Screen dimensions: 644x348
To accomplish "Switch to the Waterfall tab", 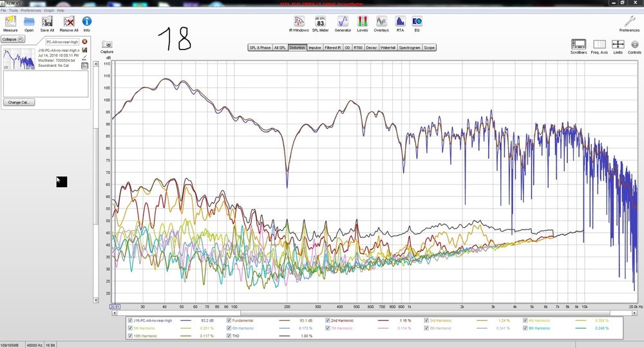I will 388,48.
